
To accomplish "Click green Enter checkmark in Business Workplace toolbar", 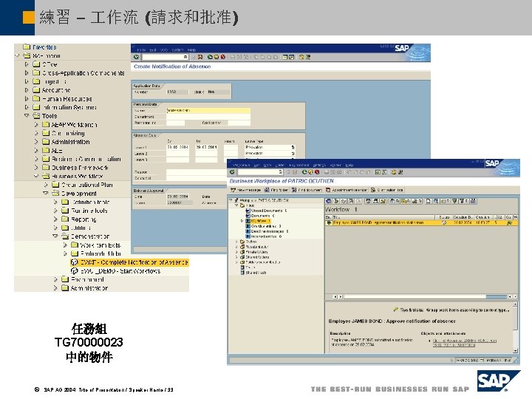I will [233, 172].
